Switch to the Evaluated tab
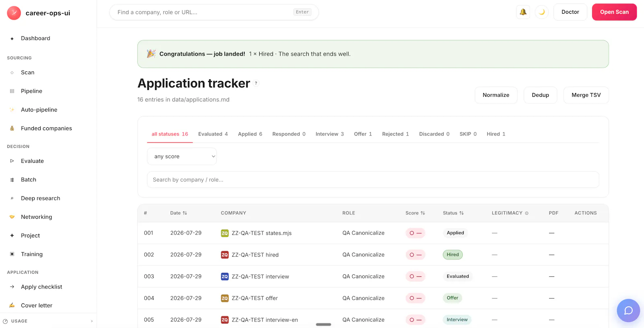The image size is (644, 328). [x=213, y=134]
